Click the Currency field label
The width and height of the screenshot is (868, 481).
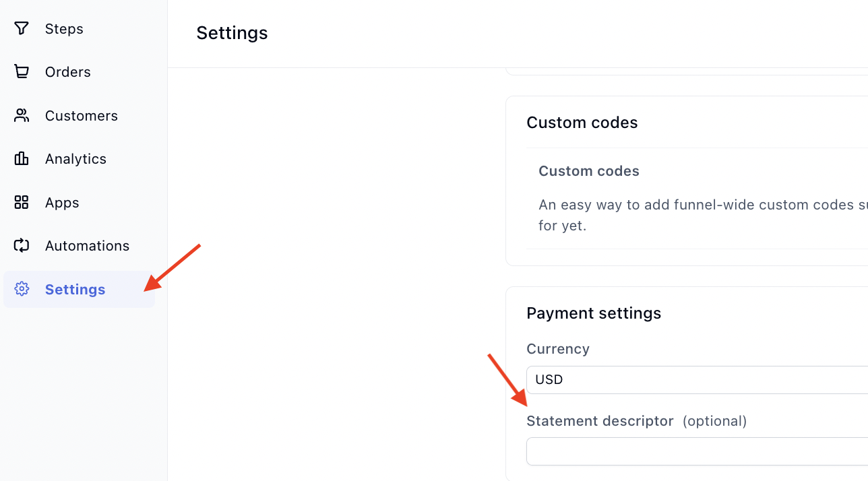tap(558, 349)
